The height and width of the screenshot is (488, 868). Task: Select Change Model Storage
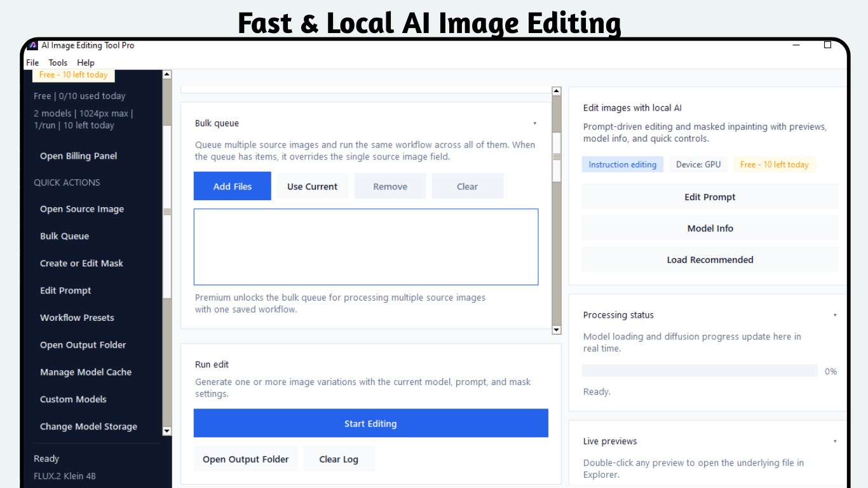[89, 426]
